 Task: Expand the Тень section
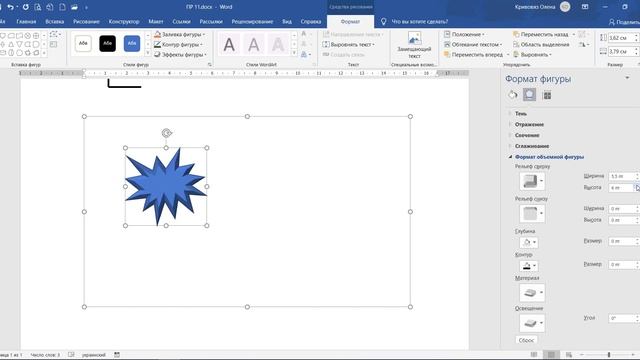point(521,113)
